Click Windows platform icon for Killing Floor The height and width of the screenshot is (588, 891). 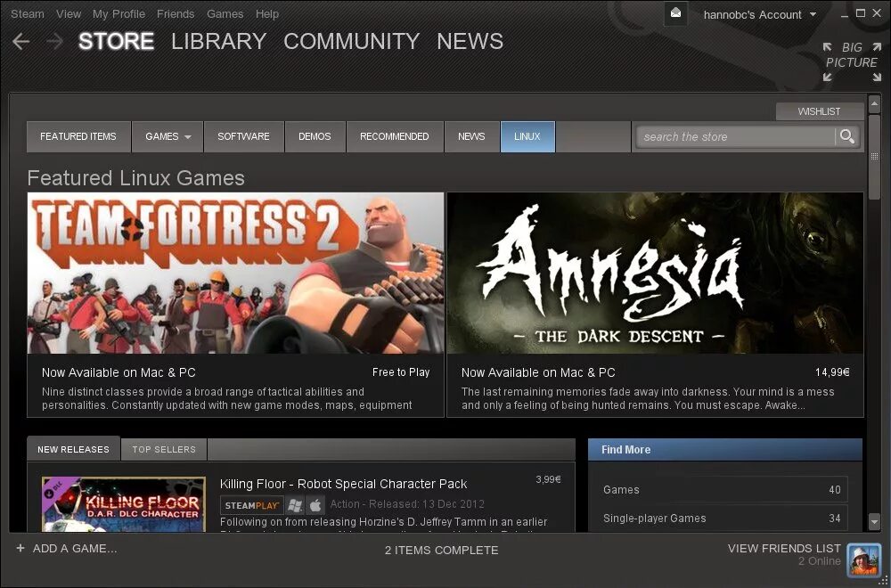coord(294,505)
